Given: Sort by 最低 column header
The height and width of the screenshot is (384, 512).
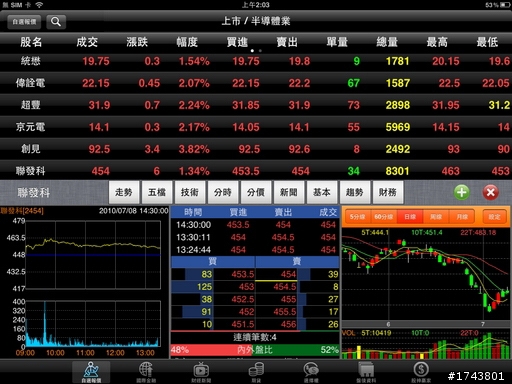Looking at the screenshot, I should [x=487, y=42].
